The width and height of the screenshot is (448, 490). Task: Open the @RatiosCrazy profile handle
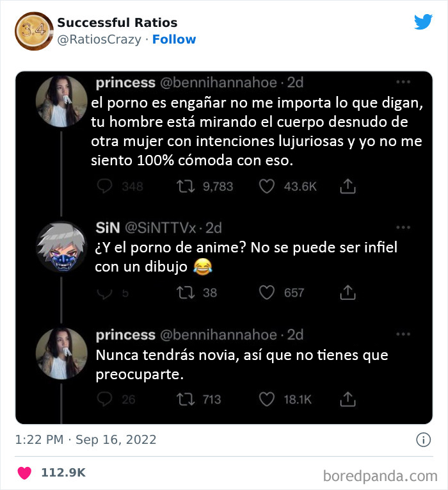[x=100, y=40]
